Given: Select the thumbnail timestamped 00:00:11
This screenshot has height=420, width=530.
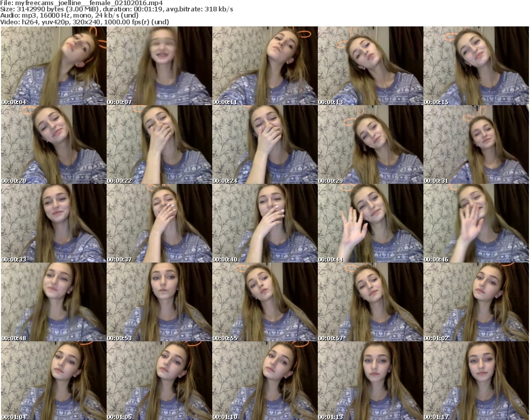Looking at the screenshot, I should 264,66.
